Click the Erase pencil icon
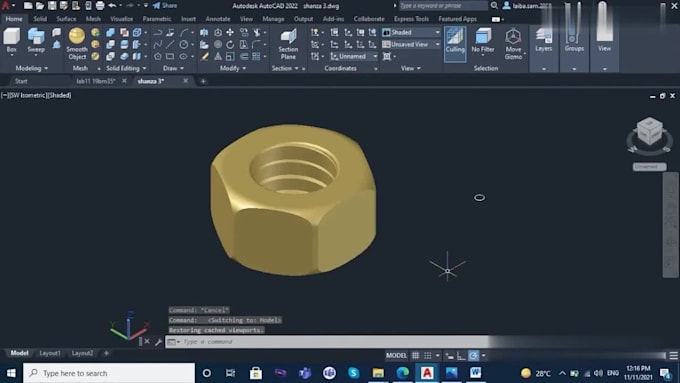This screenshot has height=383, width=680. point(204,56)
